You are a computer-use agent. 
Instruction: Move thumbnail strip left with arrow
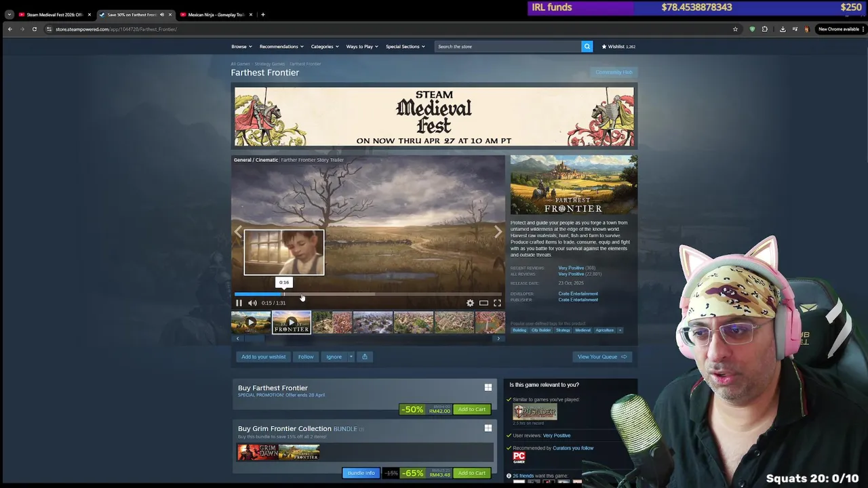(x=237, y=338)
